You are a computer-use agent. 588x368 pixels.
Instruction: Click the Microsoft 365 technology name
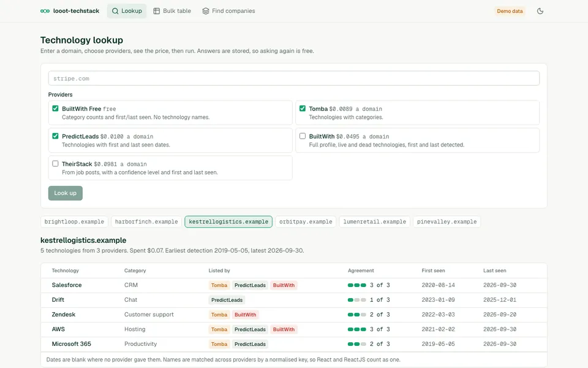[x=71, y=343]
